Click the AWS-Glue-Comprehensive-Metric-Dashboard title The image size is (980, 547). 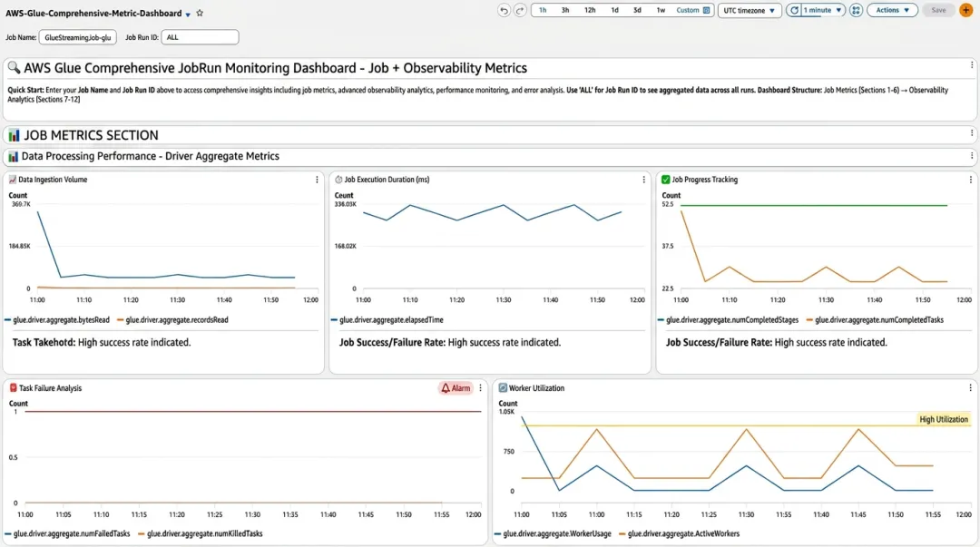pyautogui.click(x=93, y=13)
